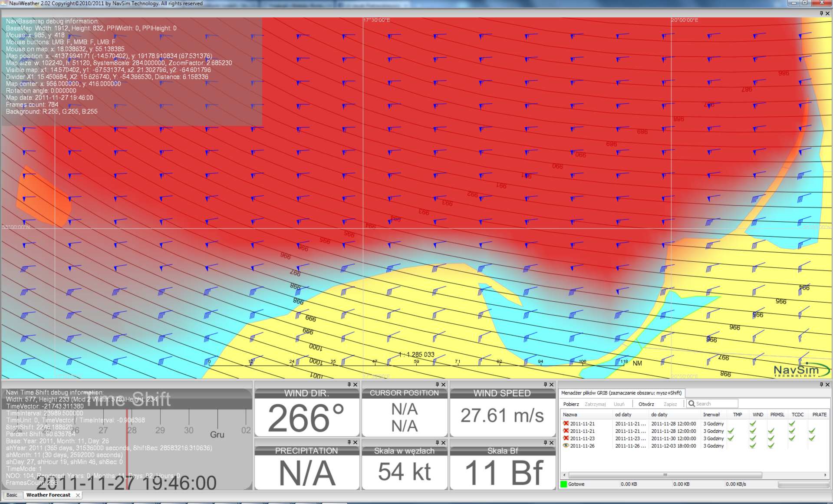Sort by Nazwa column header
Viewport: 833px width, 504px height.
587,415
